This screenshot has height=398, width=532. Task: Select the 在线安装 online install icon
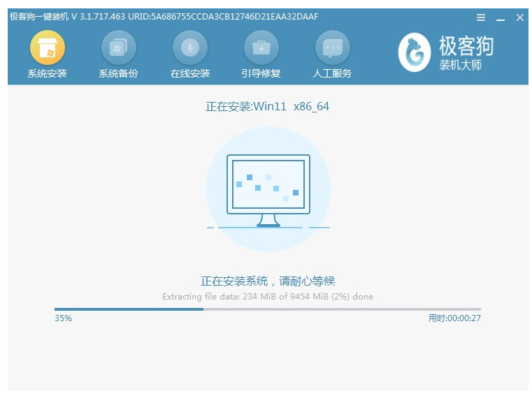190,47
